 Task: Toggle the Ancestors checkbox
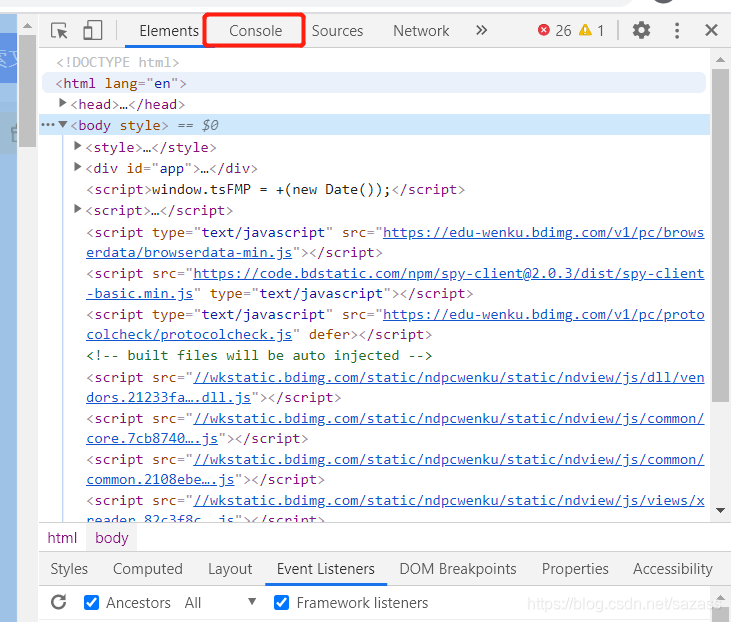point(91,602)
